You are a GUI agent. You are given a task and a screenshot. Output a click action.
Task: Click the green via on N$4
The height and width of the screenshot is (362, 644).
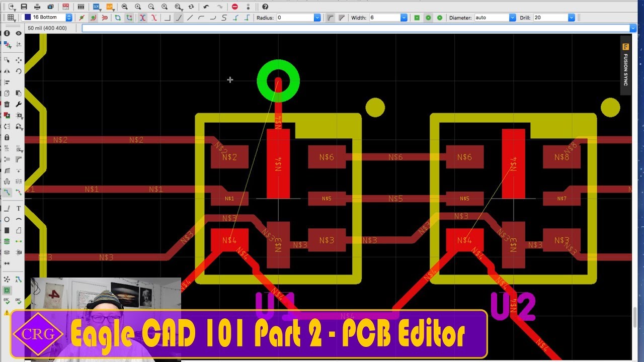[278, 81]
